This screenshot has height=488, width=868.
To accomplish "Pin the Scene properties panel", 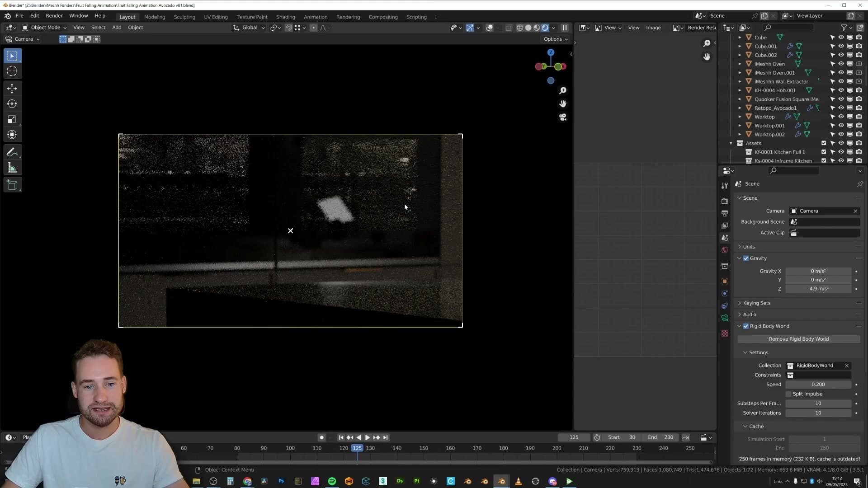I will click(x=860, y=184).
